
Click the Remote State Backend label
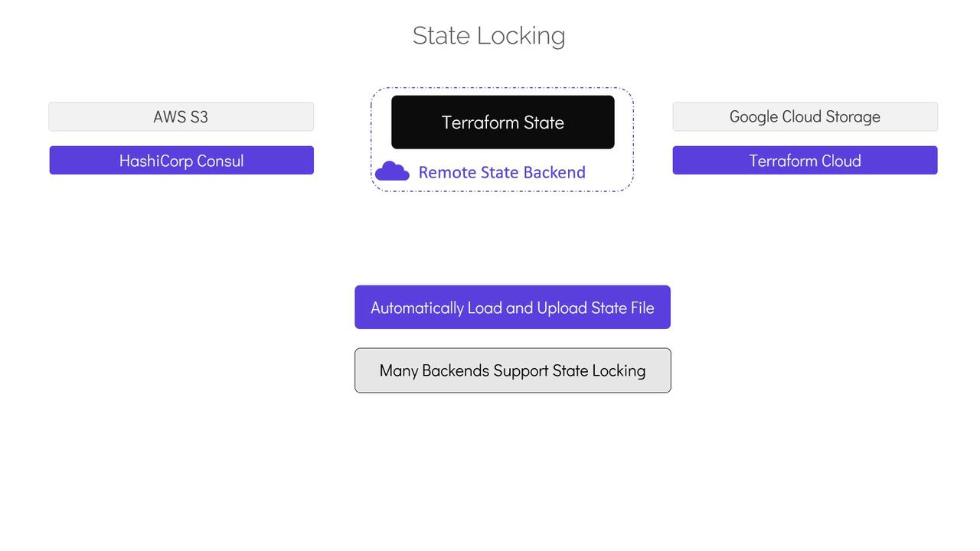pyautogui.click(x=501, y=173)
